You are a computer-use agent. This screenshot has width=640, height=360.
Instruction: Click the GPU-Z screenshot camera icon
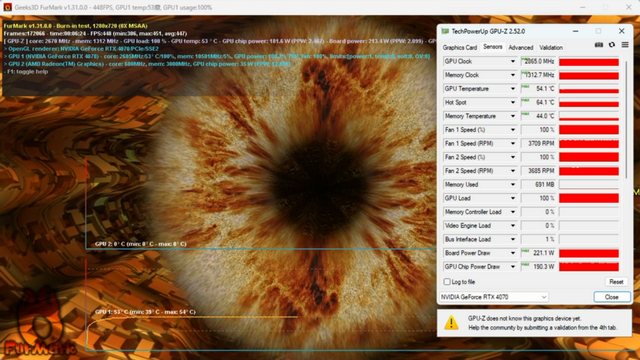pos(598,45)
